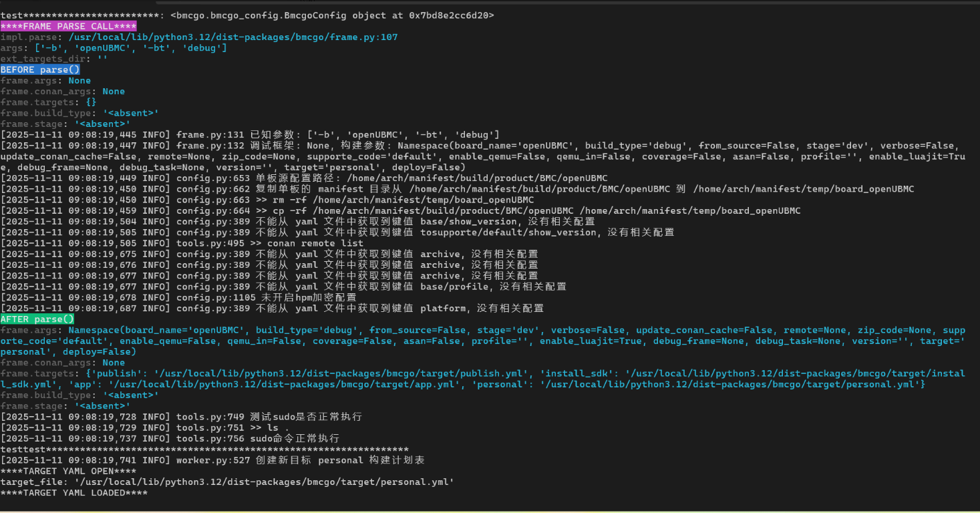Click the BmcgoConfig object text at top
This screenshot has height=513, width=980.
pos(332,15)
